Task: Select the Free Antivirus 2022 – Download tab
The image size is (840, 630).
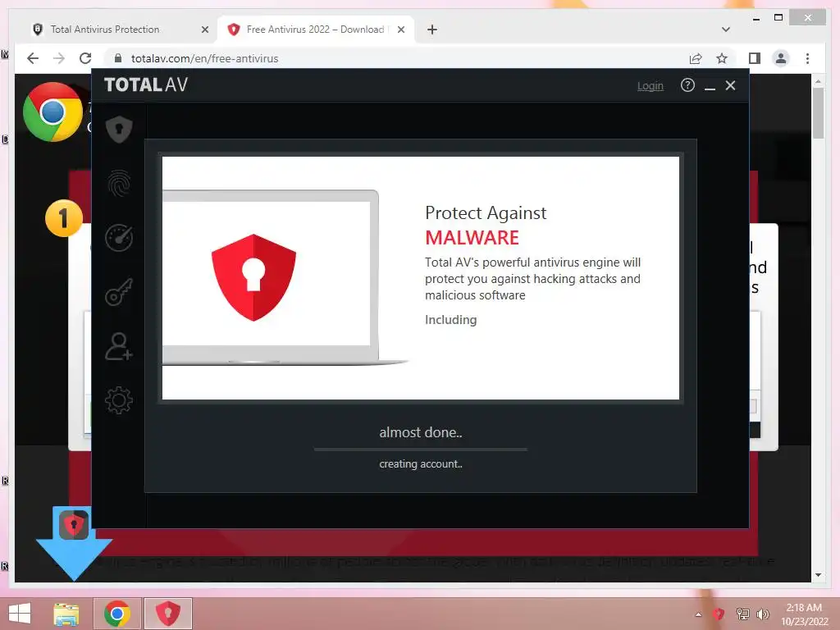Action: [315, 30]
